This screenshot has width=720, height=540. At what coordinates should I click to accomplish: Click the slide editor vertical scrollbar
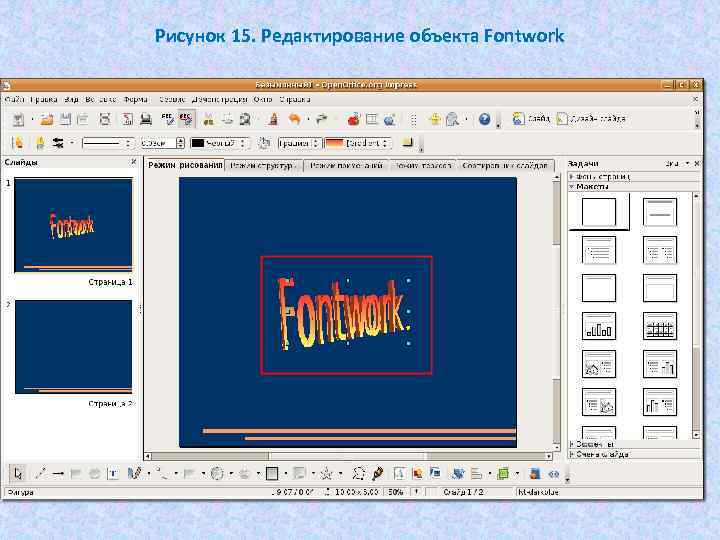click(x=557, y=312)
